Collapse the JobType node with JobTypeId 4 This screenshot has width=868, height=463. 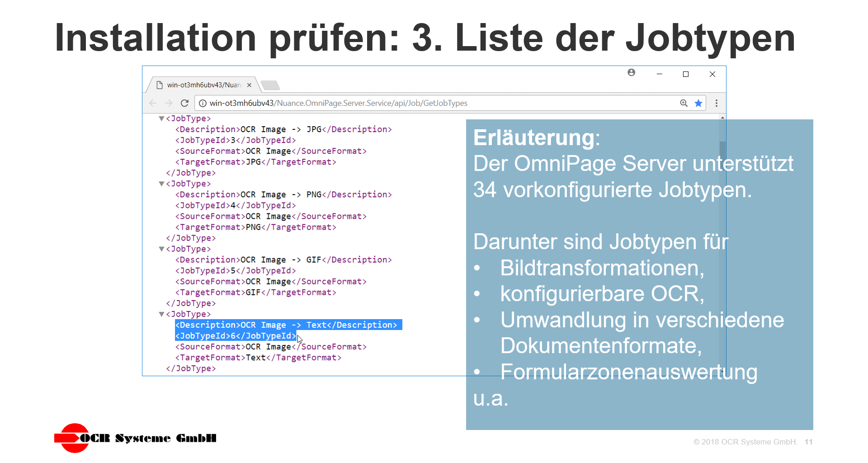click(x=161, y=184)
